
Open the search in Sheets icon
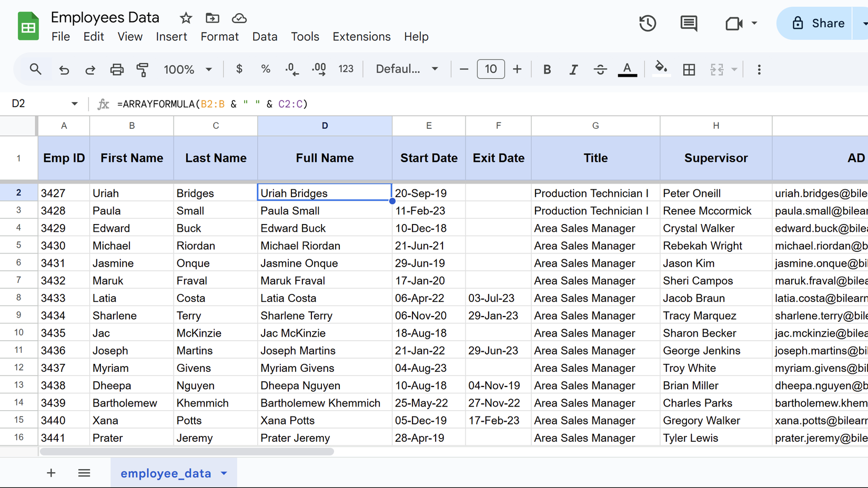pos(35,69)
